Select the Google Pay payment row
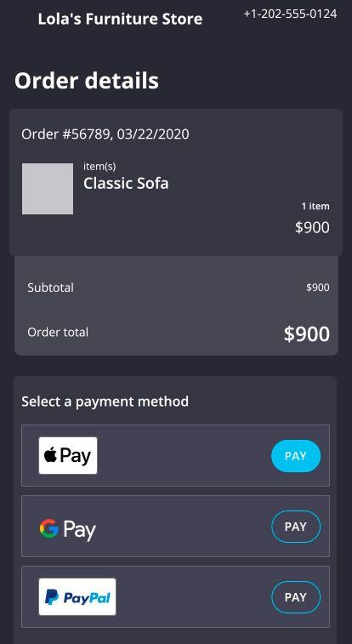The width and height of the screenshot is (352, 644). click(176, 526)
